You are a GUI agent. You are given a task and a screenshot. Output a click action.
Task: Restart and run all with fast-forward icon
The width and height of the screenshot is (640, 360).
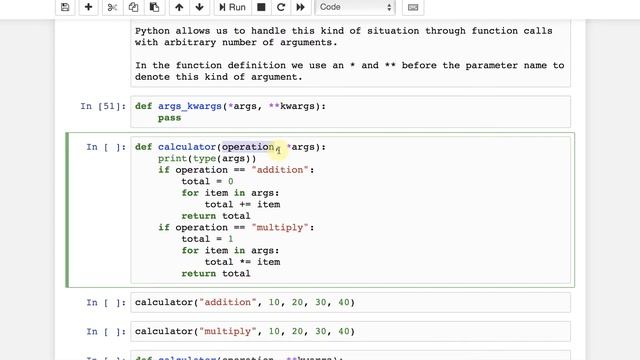pyautogui.click(x=300, y=7)
